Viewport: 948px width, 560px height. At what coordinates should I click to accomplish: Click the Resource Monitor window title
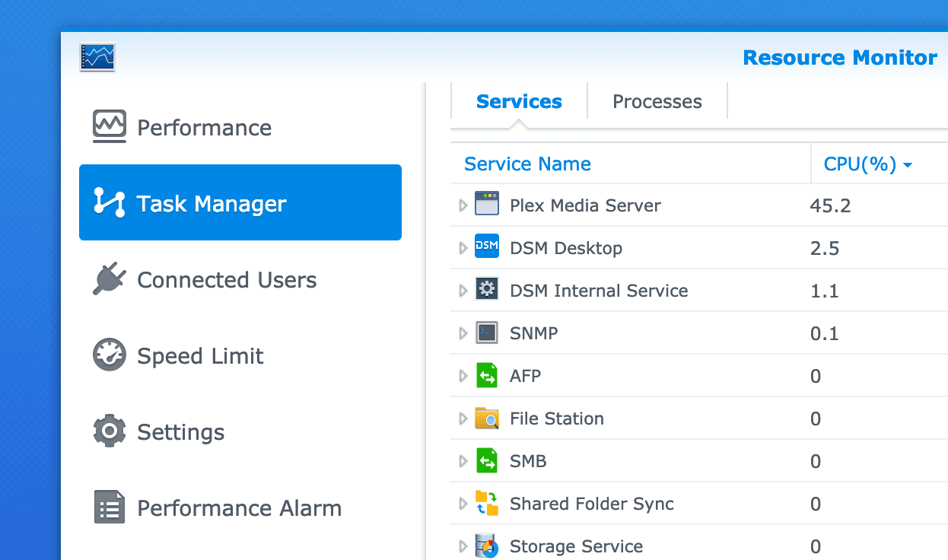[x=840, y=58]
